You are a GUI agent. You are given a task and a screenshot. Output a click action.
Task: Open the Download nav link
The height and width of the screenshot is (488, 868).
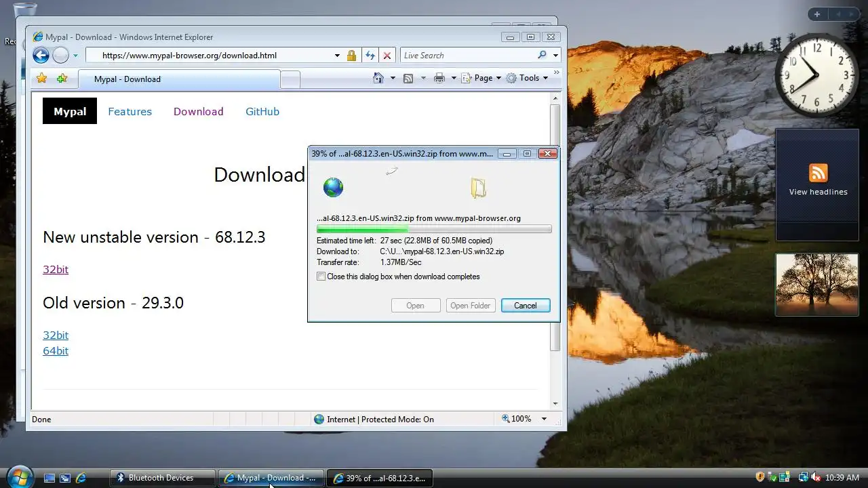(x=198, y=111)
